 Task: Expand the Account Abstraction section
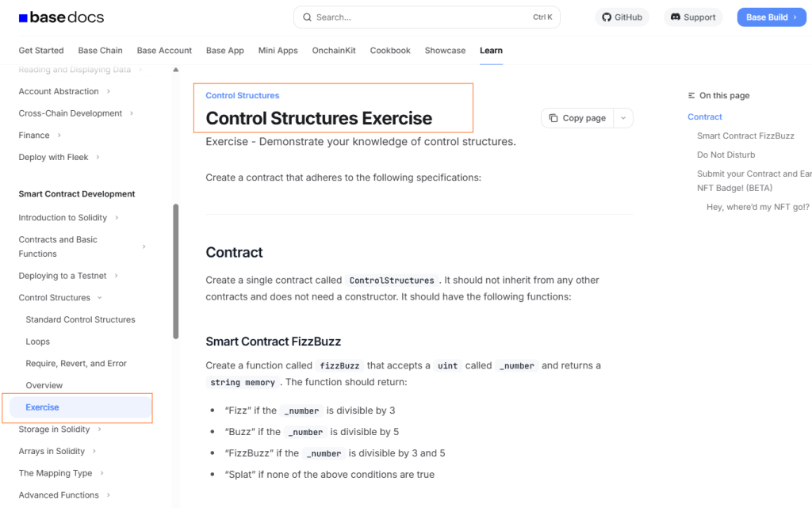tap(109, 92)
